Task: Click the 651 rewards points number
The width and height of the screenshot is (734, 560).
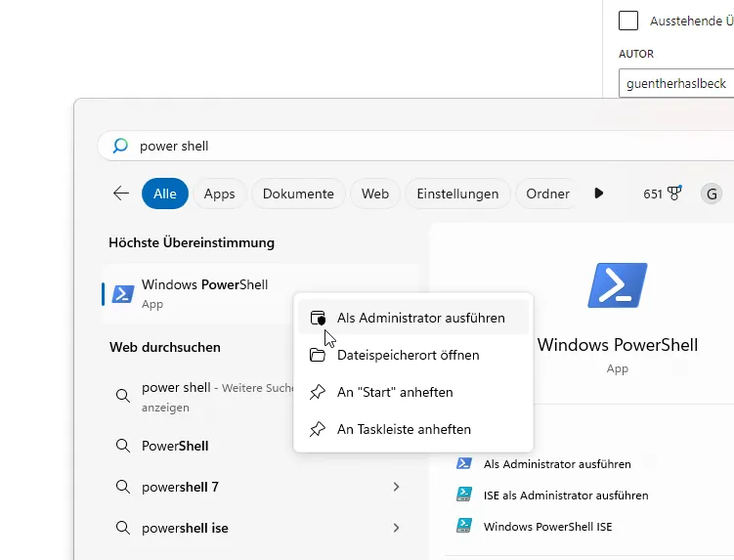Action: tap(653, 194)
